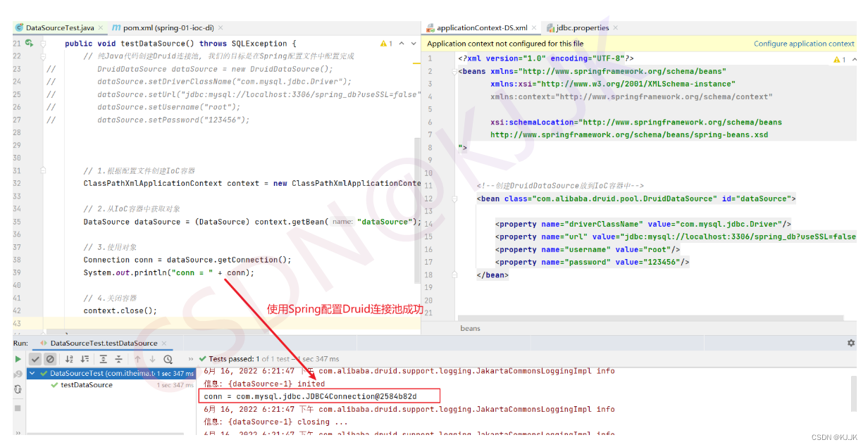
Task: Click the dataSource id value on line 12
Action: coord(764,199)
